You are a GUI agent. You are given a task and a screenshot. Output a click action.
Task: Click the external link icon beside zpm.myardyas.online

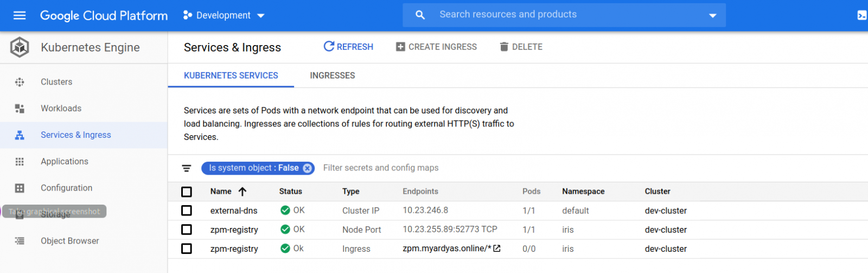point(496,249)
